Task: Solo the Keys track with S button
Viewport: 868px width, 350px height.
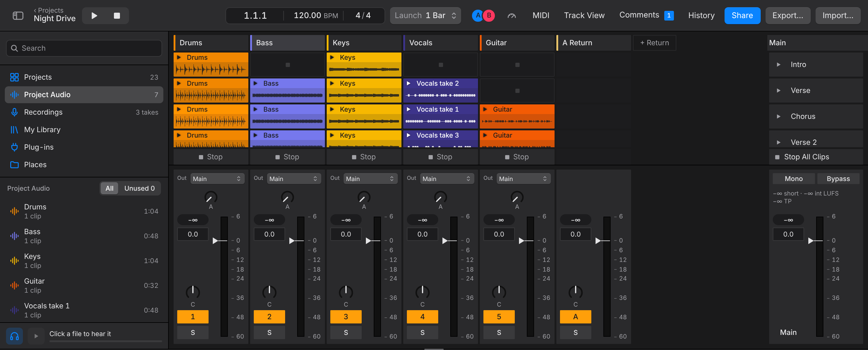Action: click(x=346, y=332)
